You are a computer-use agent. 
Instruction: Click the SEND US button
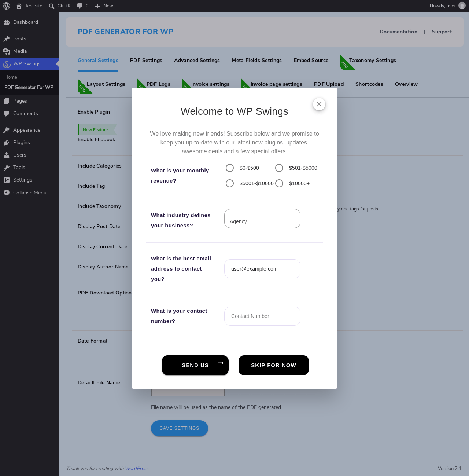[195, 365]
